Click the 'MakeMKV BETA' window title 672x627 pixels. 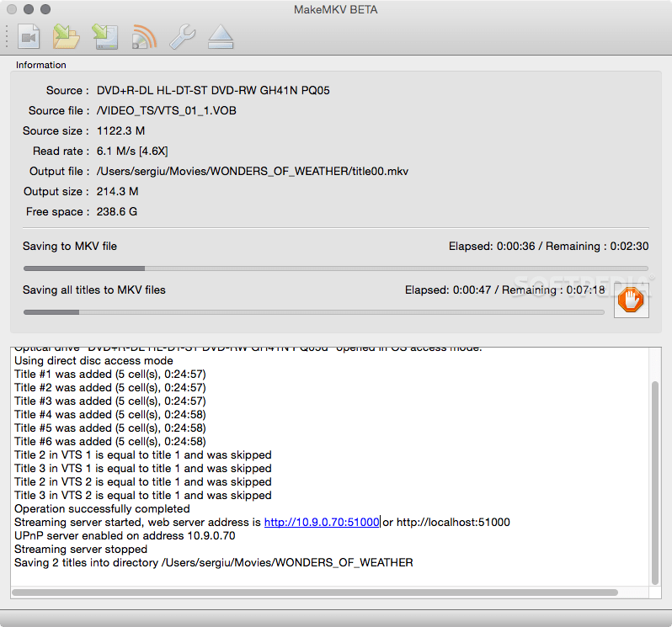coord(335,9)
